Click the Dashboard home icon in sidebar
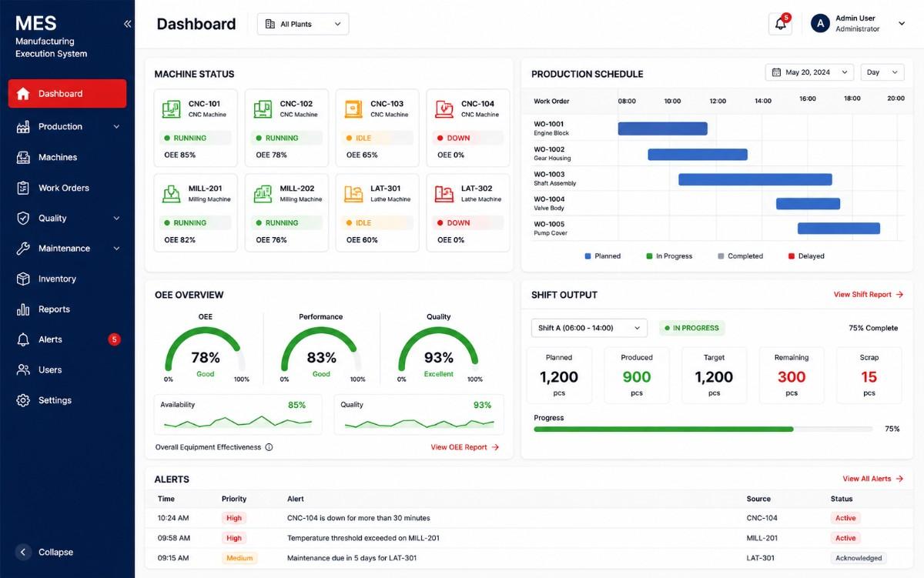This screenshot has width=924, height=578. (x=23, y=94)
